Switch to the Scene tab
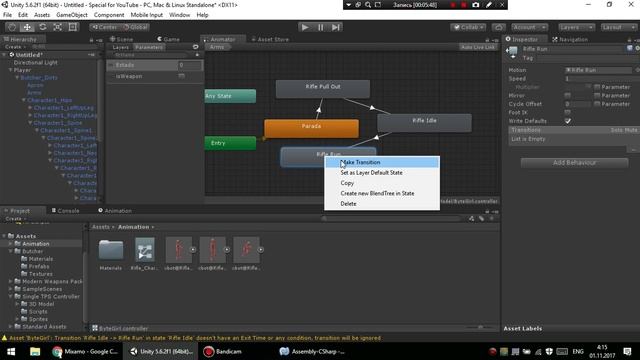Screen dimensions: 640x360 (x=121, y=39)
